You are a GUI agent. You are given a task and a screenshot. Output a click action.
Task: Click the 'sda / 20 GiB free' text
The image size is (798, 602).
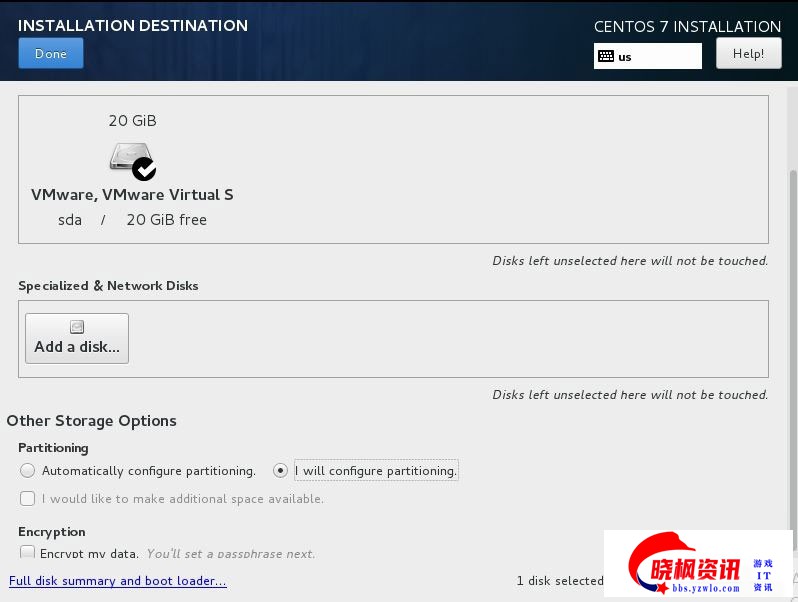point(132,220)
